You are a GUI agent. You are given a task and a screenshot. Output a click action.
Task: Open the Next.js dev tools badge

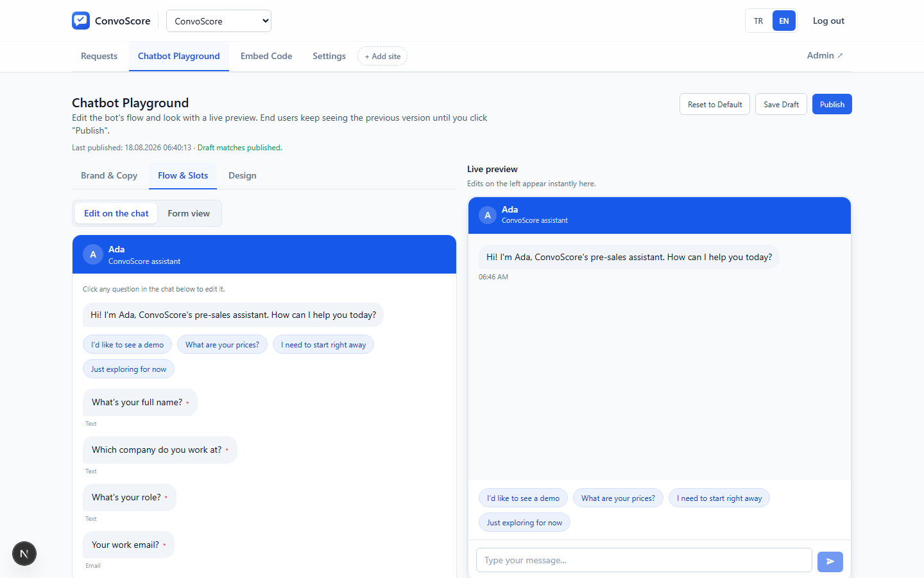coord(24,554)
